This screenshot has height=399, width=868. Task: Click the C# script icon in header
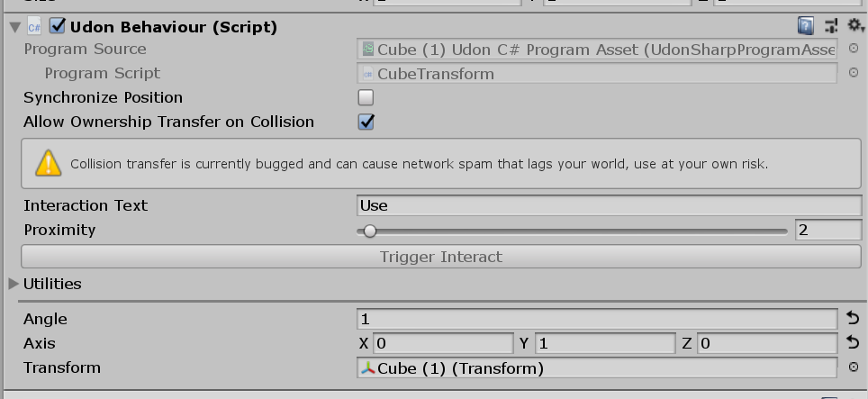[35, 28]
